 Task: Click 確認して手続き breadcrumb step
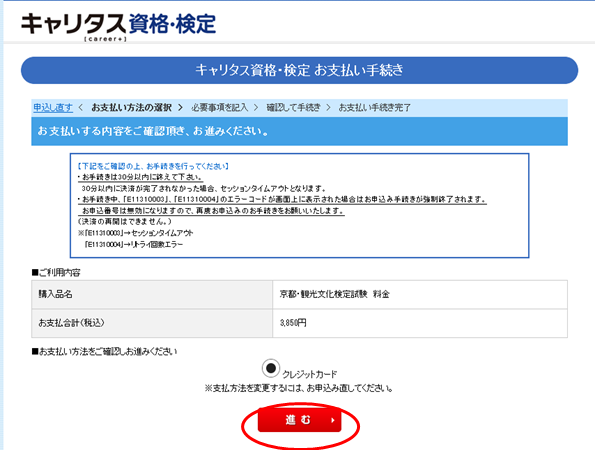tap(293, 108)
